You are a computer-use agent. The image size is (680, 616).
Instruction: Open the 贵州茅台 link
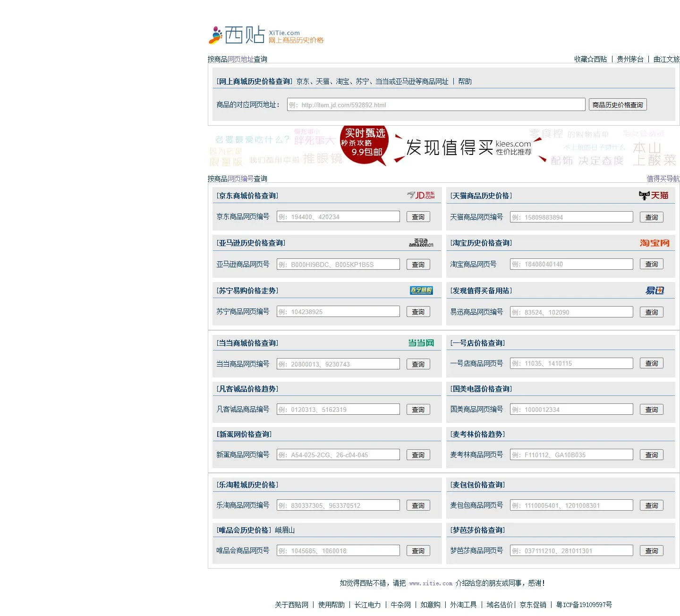tap(630, 59)
